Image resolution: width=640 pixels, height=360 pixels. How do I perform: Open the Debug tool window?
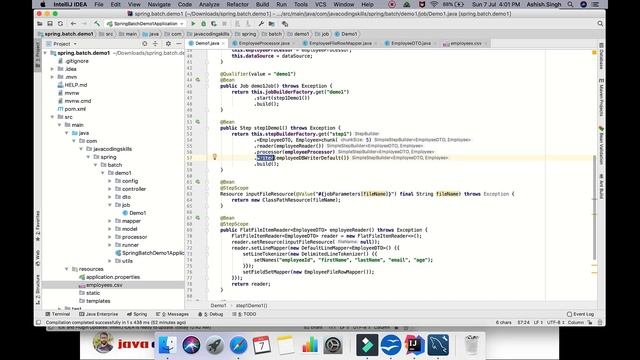[x=211, y=314]
